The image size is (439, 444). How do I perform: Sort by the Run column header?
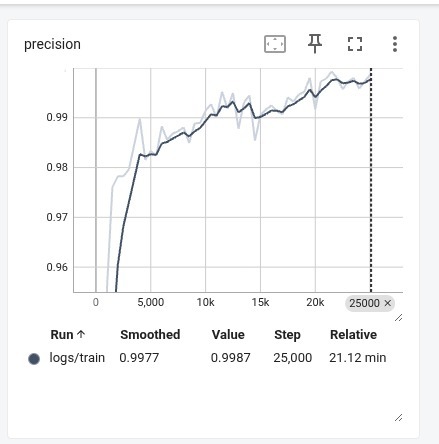point(62,335)
